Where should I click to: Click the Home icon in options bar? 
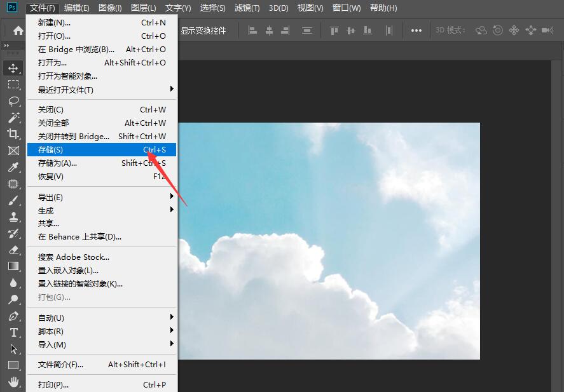[18, 30]
